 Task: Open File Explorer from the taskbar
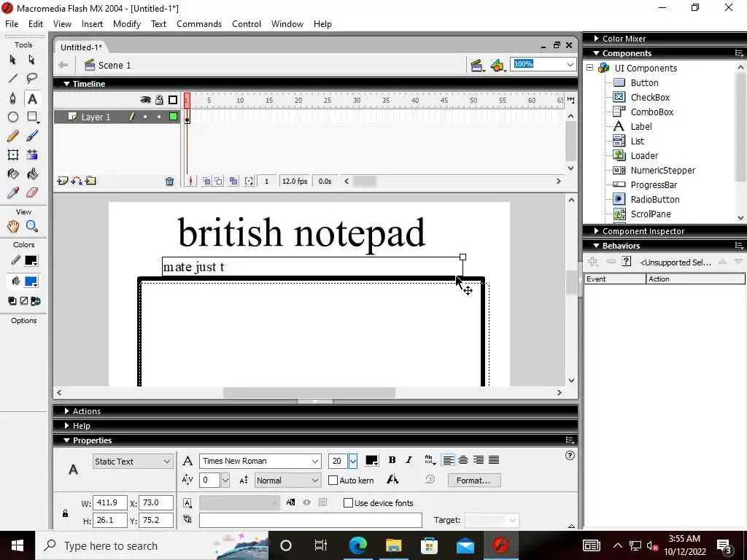[x=393, y=545]
